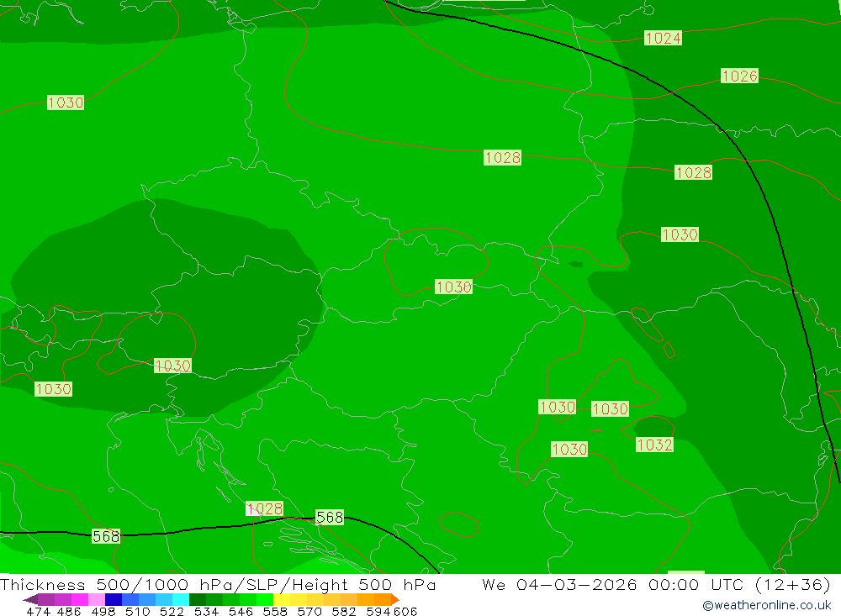This screenshot has height=616, width=841.
Task: Click the darkest green legend swatch
Action: click(x=197, y=599)
